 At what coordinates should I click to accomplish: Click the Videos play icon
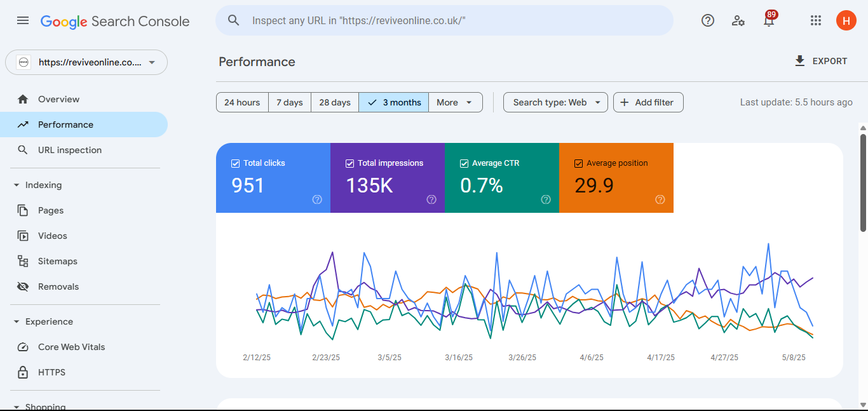pos(23,236)
